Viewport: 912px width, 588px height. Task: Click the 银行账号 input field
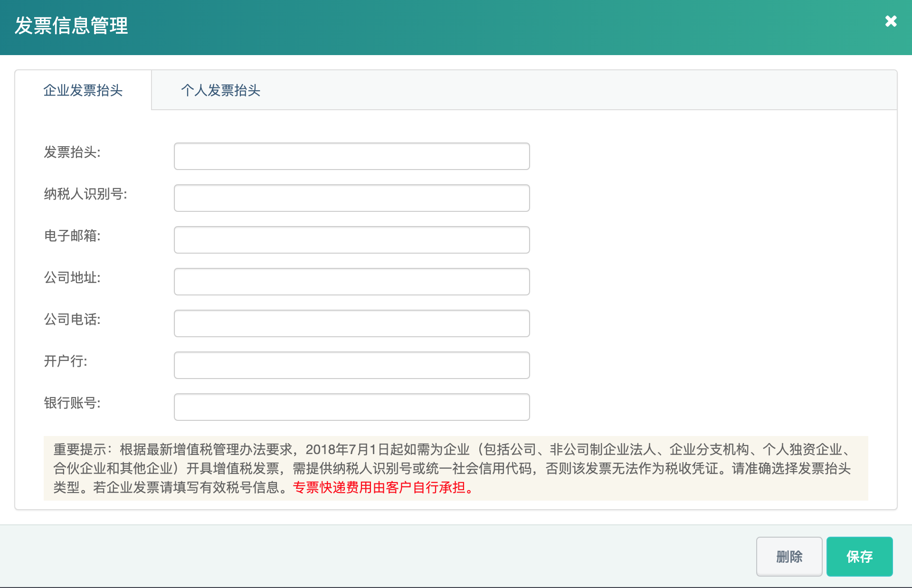click(351, 407)
